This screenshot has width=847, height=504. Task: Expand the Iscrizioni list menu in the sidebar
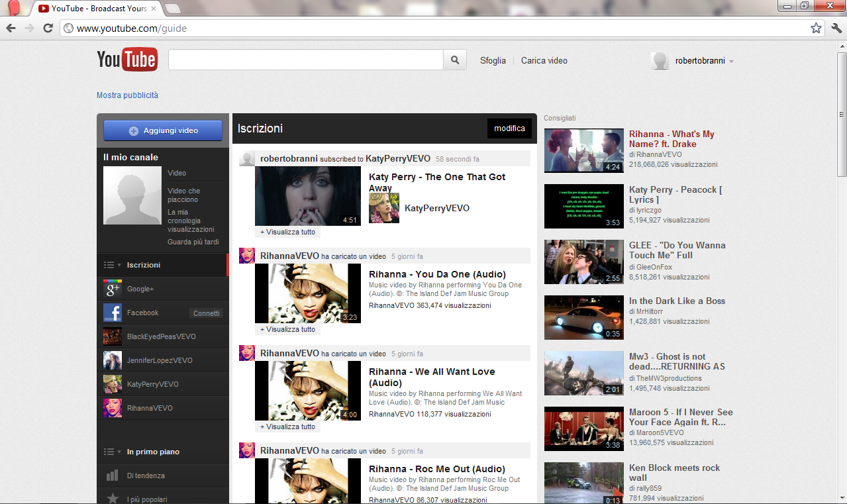(x=112, y=265)
